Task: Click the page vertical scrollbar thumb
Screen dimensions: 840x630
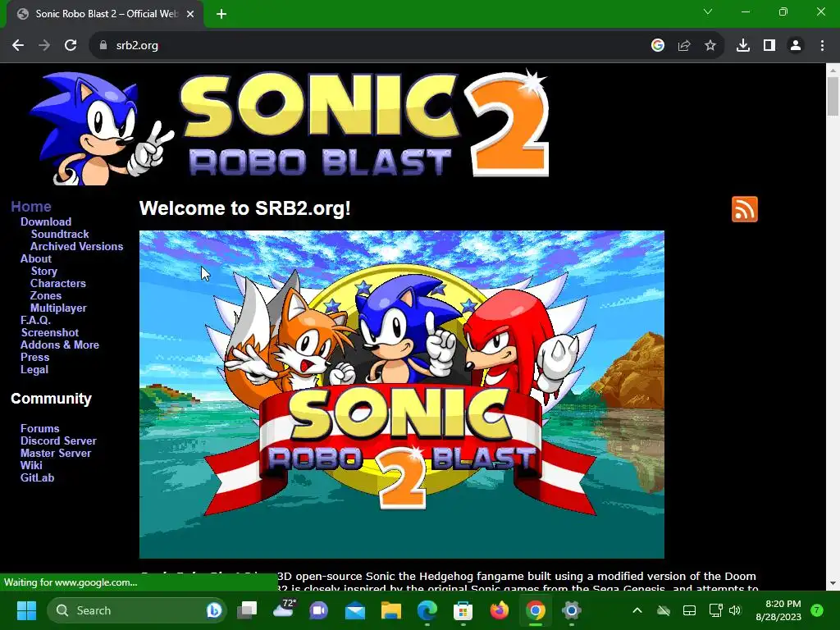Action: click(833, 97)
